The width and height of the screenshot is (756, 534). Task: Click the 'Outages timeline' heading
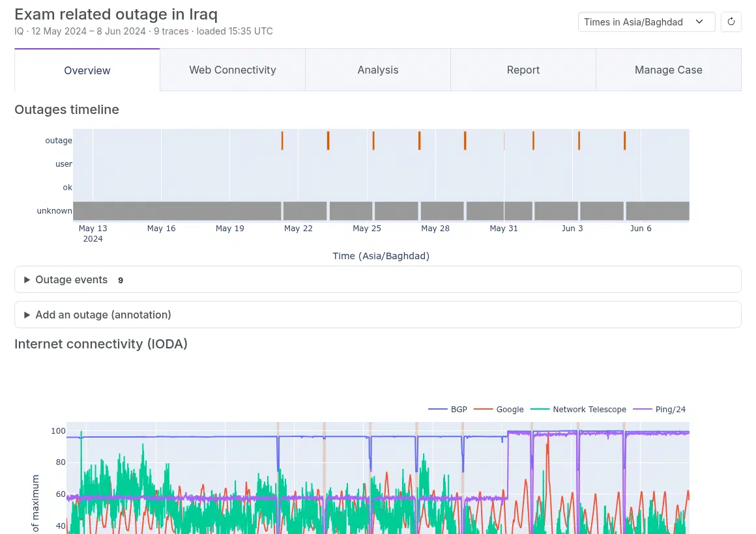click(x=66, y=109)
